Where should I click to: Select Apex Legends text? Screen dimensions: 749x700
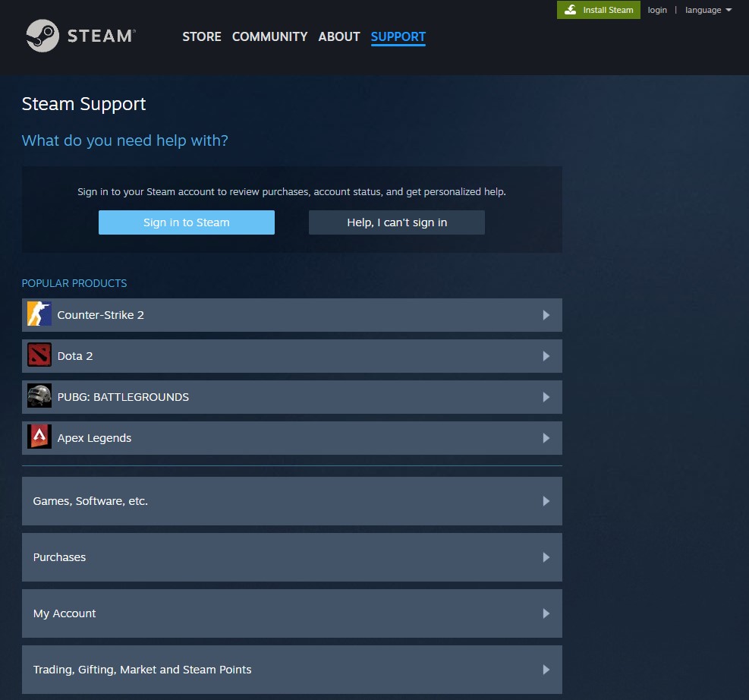tap(94, 438)
